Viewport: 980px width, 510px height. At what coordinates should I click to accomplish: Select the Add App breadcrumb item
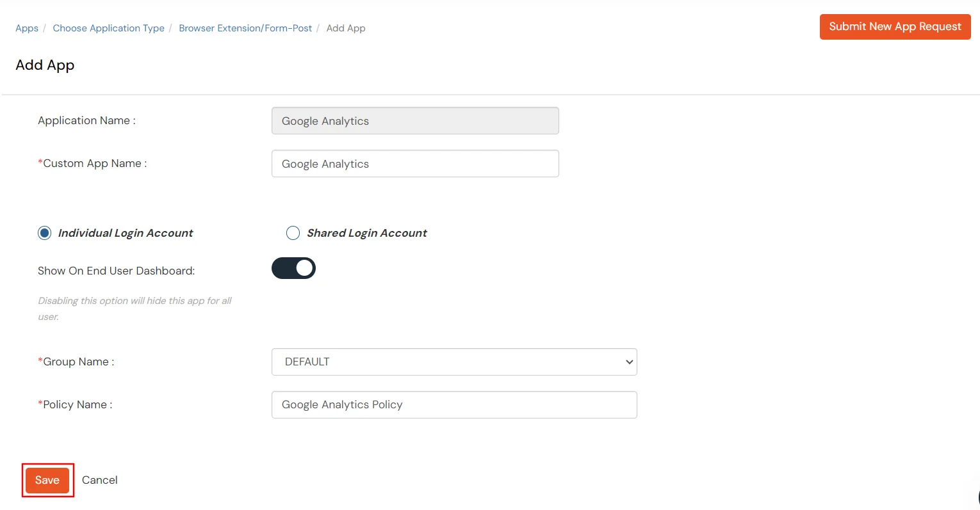click(346, 28)
